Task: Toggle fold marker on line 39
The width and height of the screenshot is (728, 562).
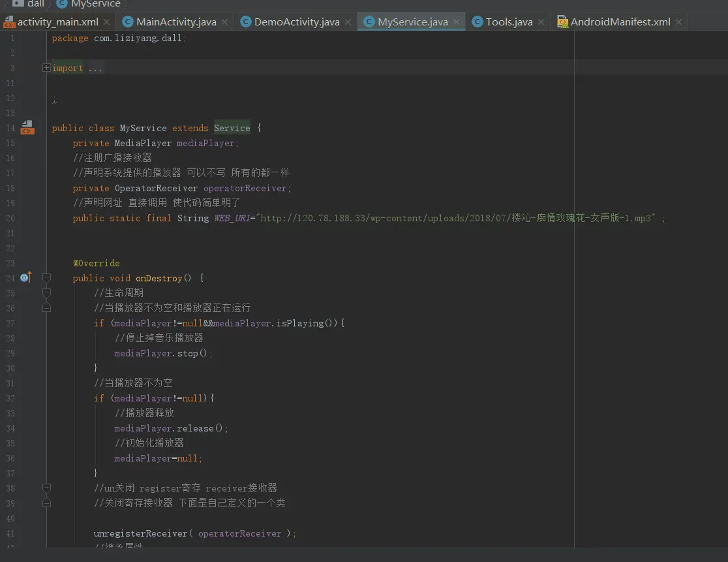Action: [46, 503]
